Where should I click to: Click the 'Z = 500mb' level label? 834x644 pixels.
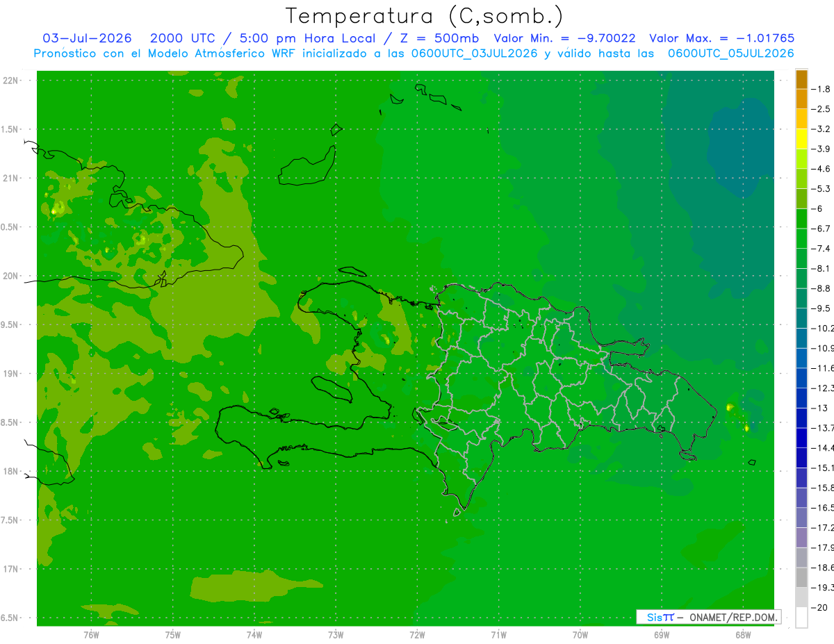[x=439, y=38]
